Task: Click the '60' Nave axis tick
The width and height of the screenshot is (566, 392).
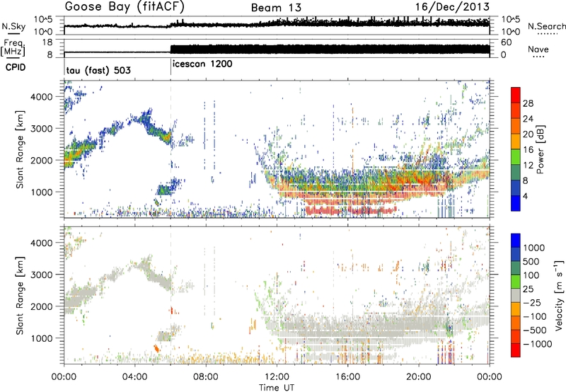Action: point(506,42)
